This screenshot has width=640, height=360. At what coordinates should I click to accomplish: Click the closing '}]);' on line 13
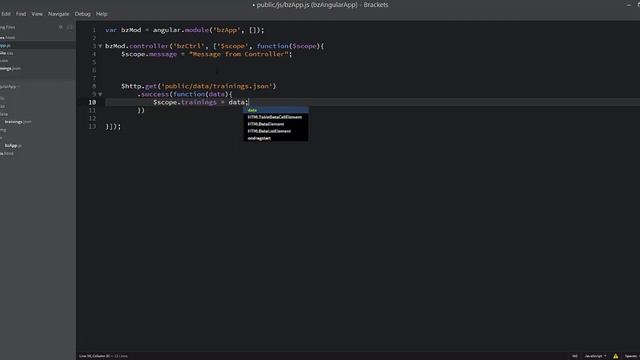[x=113, y=127]
